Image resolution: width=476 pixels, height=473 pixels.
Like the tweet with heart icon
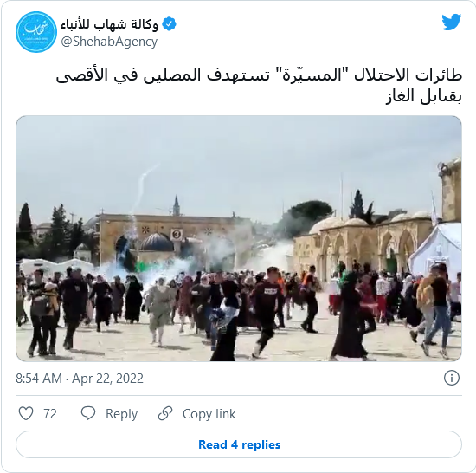point(26,413)
